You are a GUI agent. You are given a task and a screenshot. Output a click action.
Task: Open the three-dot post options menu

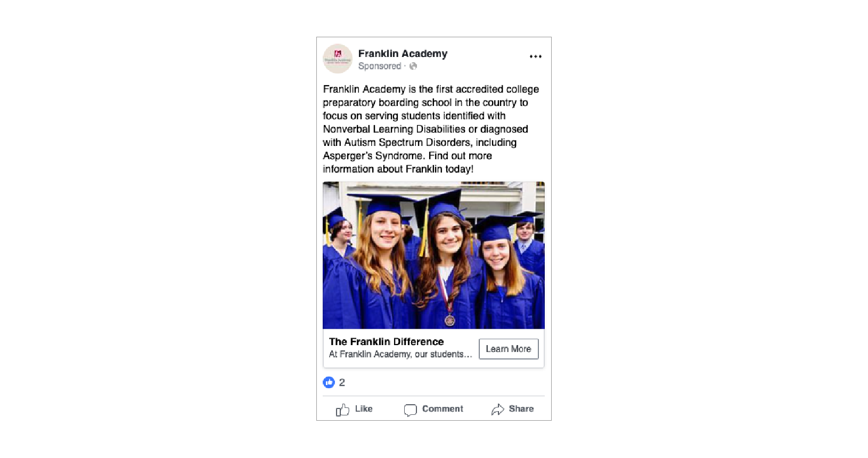535,56
